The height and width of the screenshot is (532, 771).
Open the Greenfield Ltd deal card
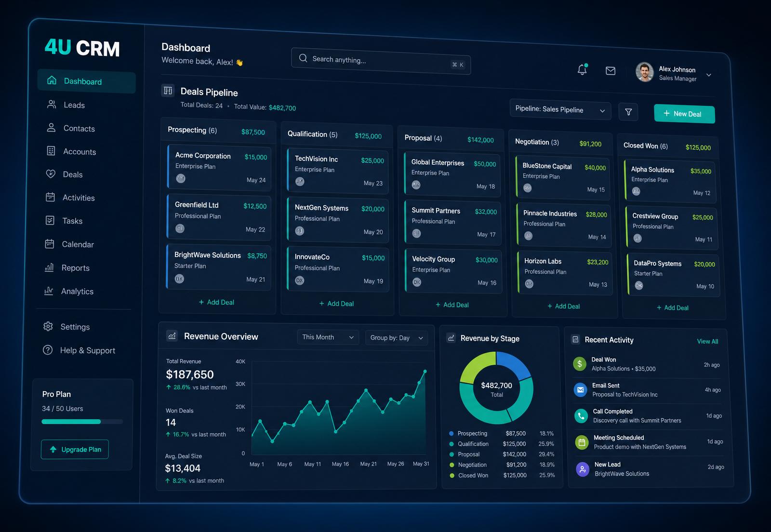tap(219, 217)
